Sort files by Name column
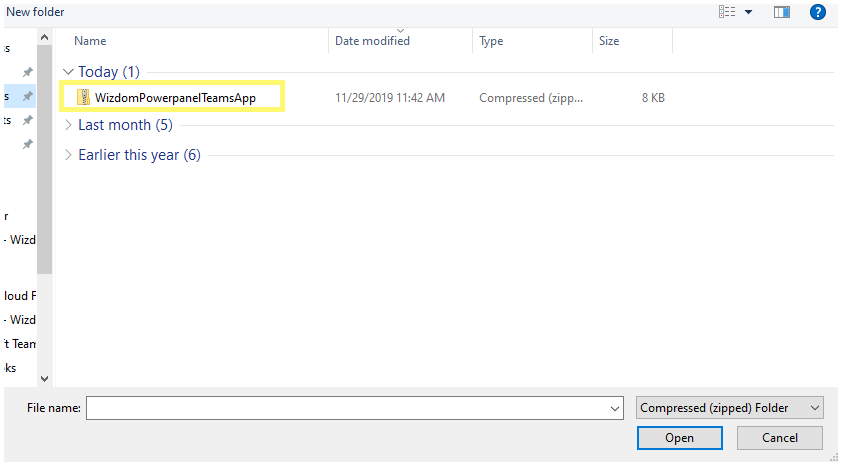This screenshot has height=468, width=845. (90, 41)
